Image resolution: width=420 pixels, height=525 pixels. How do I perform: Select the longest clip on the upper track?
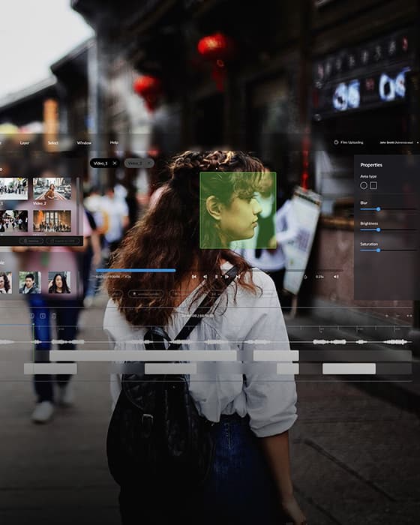pyautogui.click(x=143, y=355)
